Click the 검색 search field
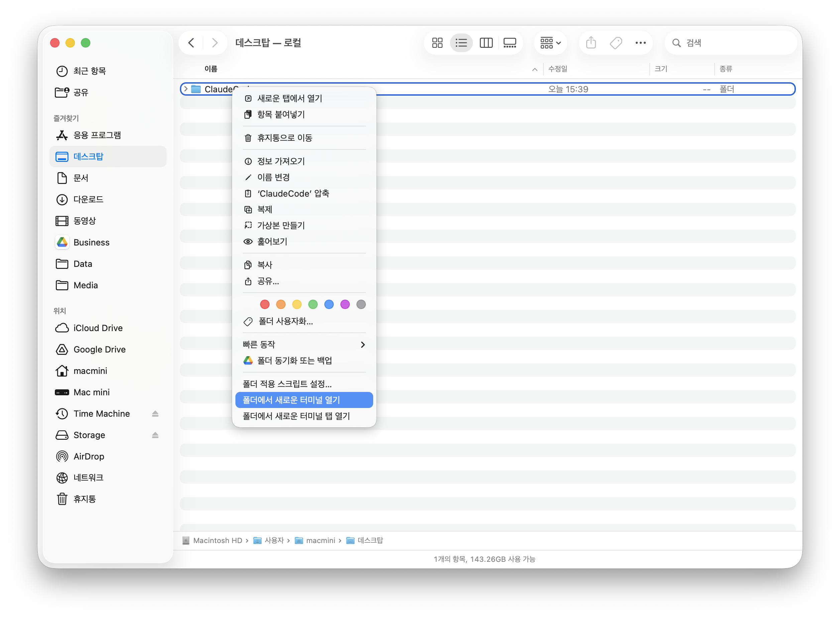Viewport: 840px width, 618px height. [731, 43]
